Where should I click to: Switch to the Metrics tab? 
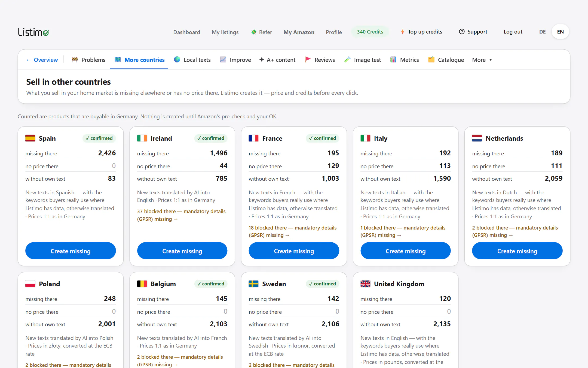[x=405, y=60]
